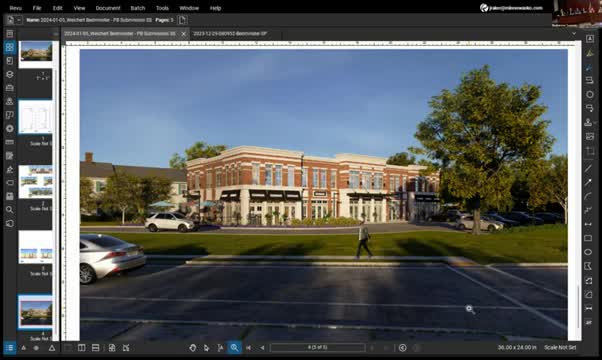Select the Text Box markup tool

[590, 39]
